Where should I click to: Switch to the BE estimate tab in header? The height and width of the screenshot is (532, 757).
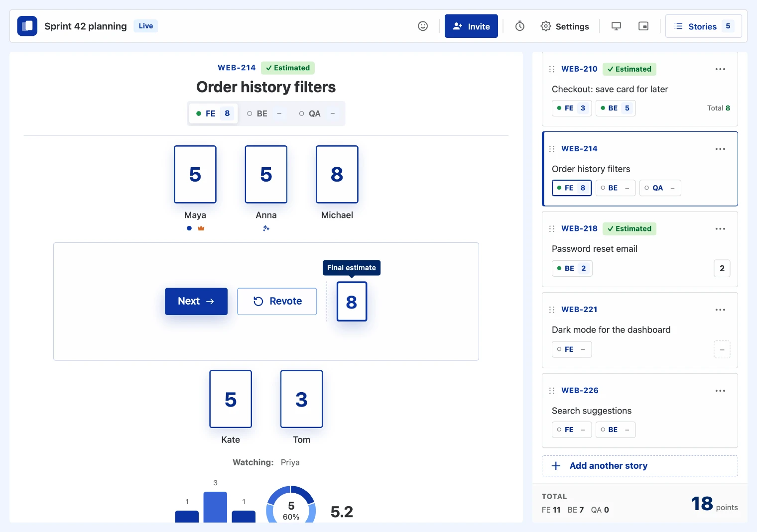pos(264,113)
